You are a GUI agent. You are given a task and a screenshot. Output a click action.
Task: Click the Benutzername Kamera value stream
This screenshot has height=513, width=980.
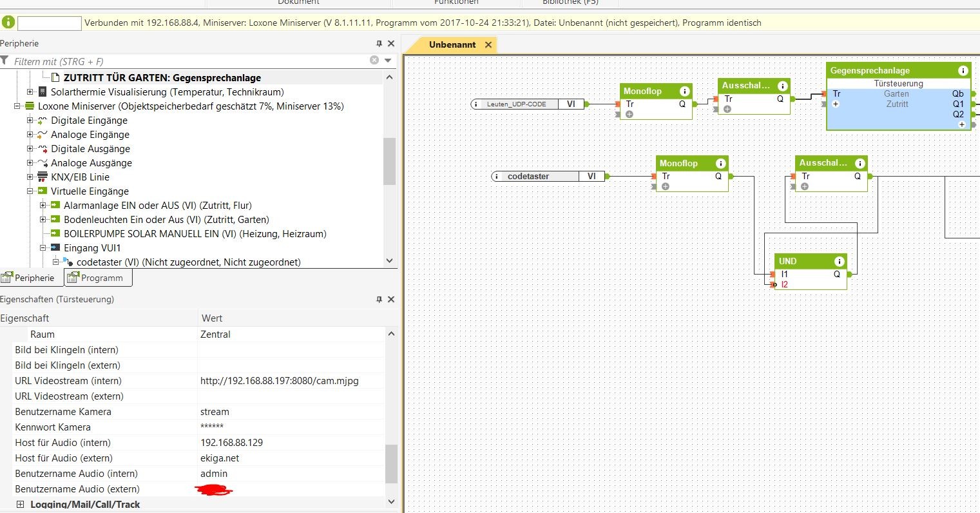point(215,412)
